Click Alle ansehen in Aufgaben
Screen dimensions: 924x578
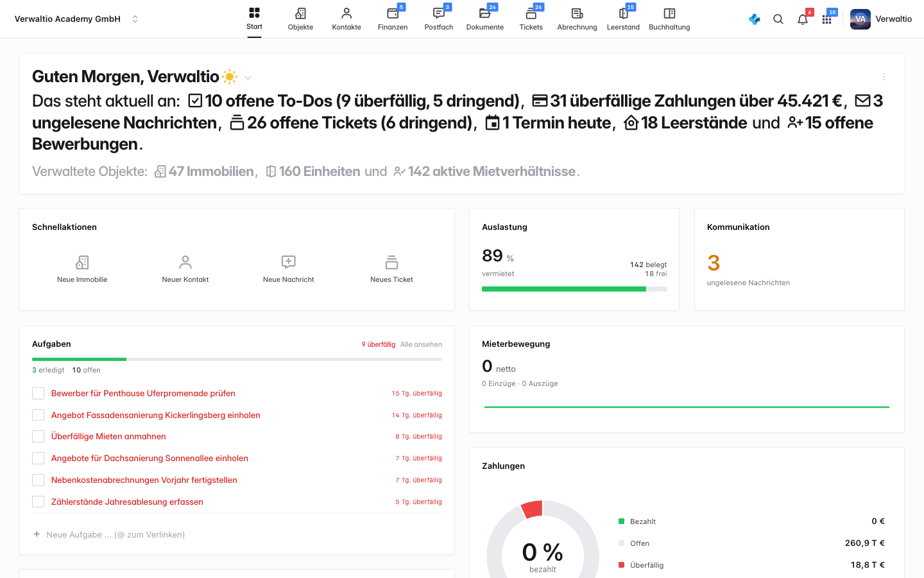pyautogui.click(x=421, y=345)
